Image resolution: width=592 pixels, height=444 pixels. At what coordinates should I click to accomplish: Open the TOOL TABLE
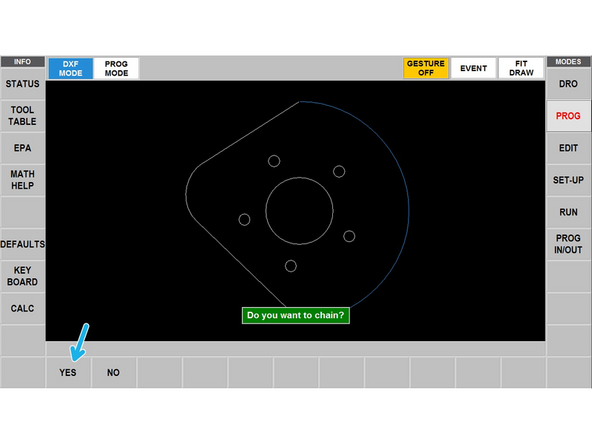point(23,116)
